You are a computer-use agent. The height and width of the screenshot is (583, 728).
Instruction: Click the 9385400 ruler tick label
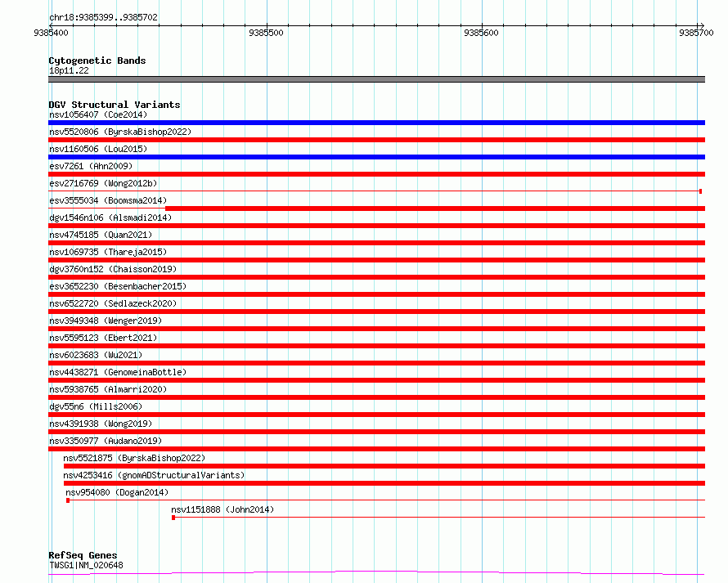(51, 33)
